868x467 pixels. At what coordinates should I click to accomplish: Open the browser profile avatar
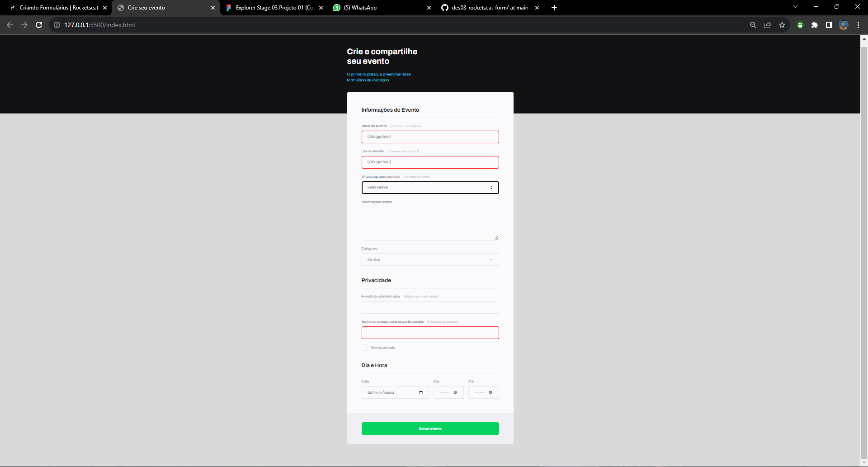pos(844,25)
